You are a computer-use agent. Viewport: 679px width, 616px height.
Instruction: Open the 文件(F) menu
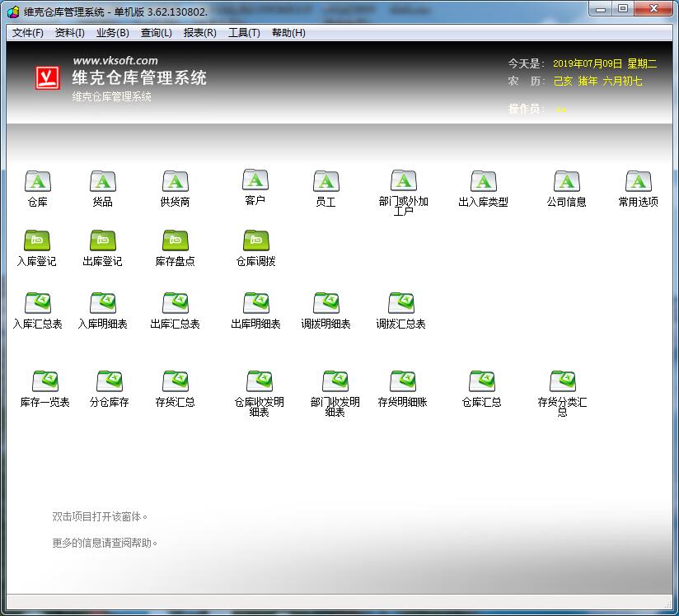coord(28,33)
